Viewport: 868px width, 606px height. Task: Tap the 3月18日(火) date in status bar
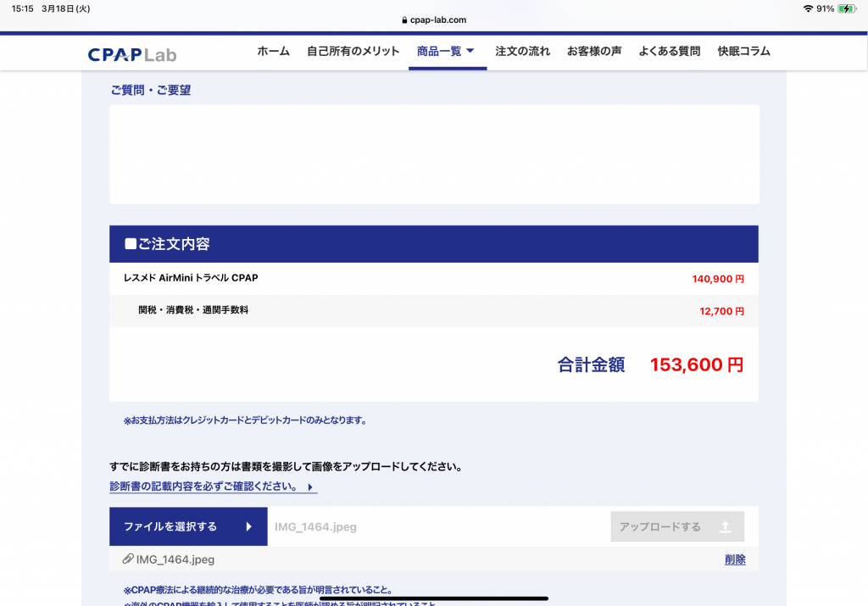pos(66,8)
